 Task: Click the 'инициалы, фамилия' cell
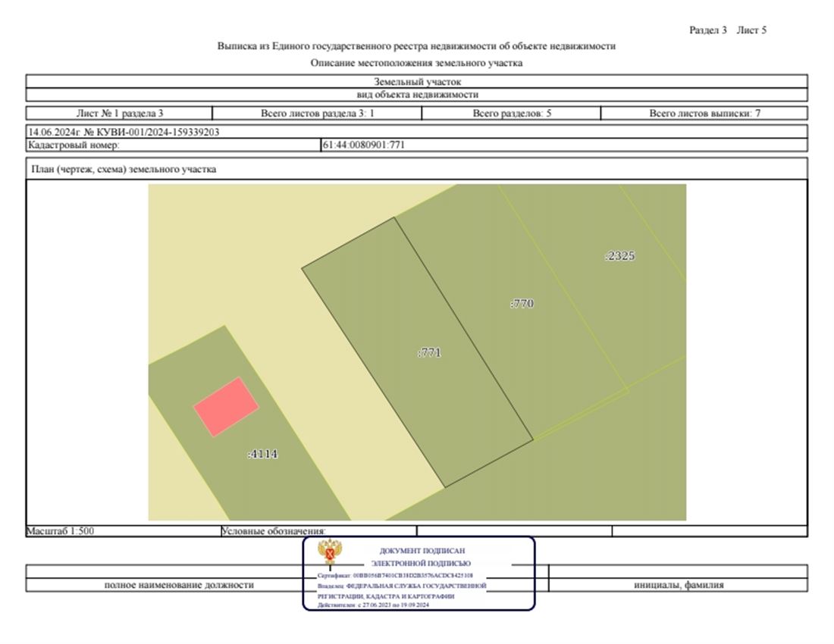point(678,585)
